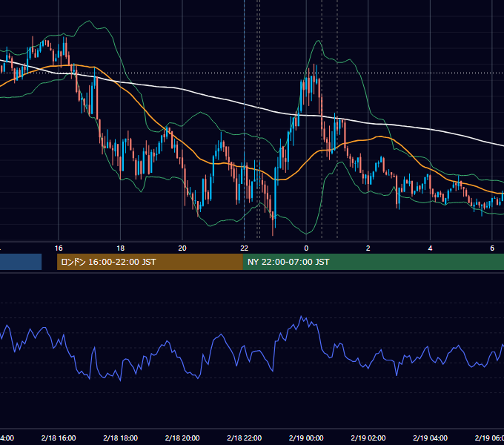Image resolution: width=504 pixels, height=445 pixels.
Task: Select the ロンドン 16:00-22:00 JST session bar
Action: 150,262
